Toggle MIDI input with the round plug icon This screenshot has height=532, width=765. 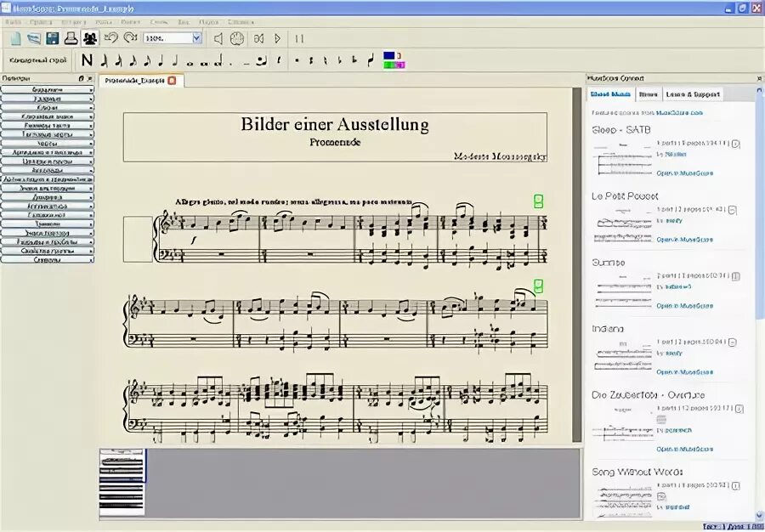click(x=237, y=38)
